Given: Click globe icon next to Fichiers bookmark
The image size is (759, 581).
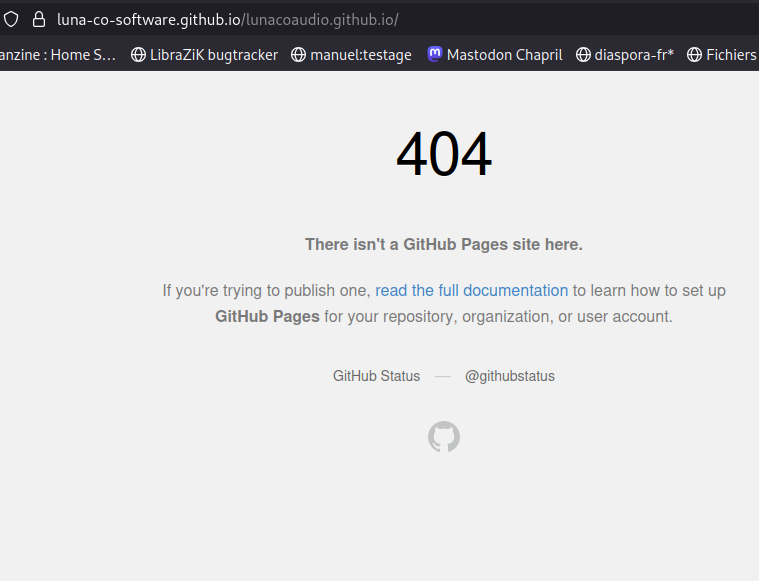Looking at the screenshot, I should [x=694, y=55].
